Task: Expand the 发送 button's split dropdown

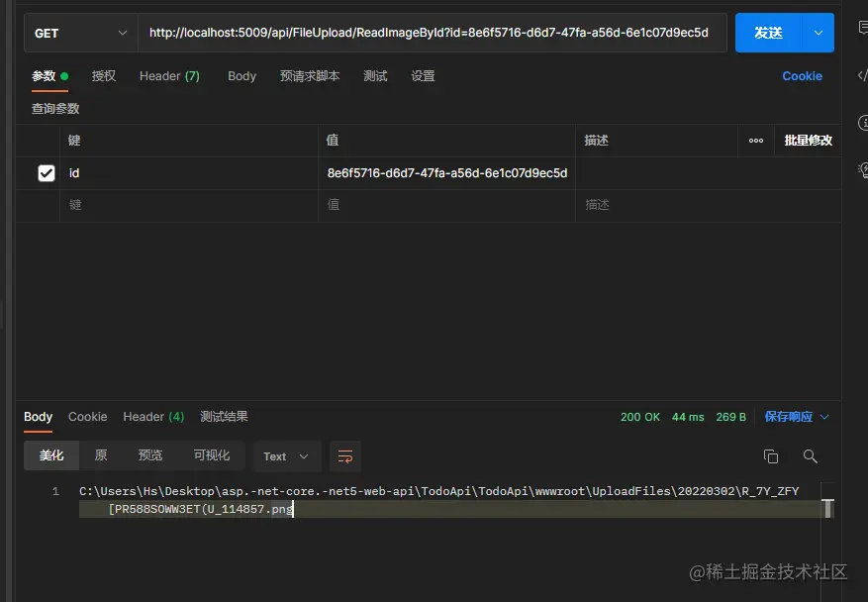Action: (x=818, y=32)
